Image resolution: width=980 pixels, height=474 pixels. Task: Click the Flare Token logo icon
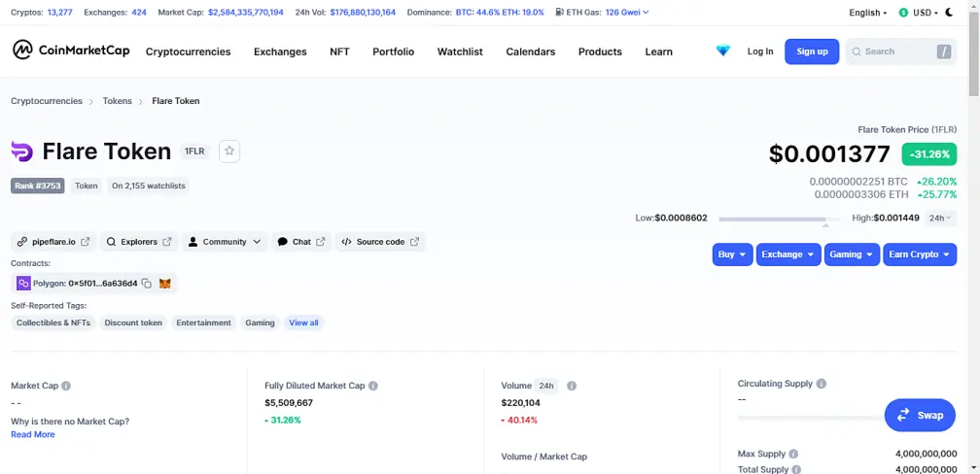[x=21, y=152]
